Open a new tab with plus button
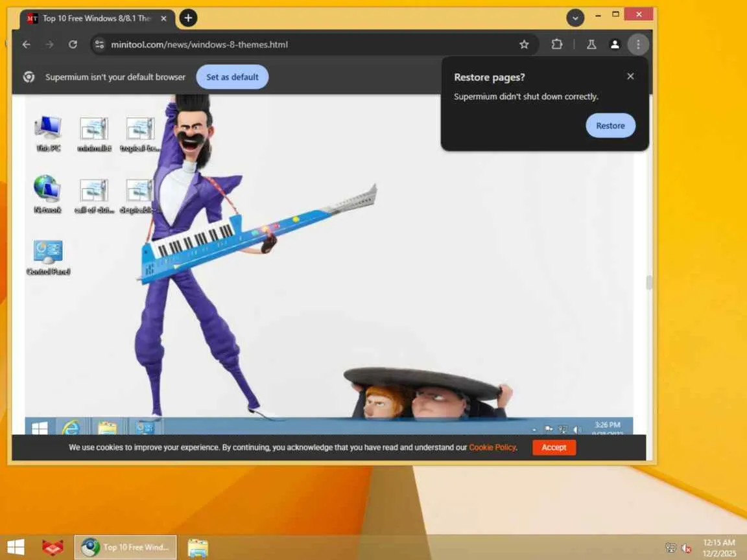 (x=188, y=18)
